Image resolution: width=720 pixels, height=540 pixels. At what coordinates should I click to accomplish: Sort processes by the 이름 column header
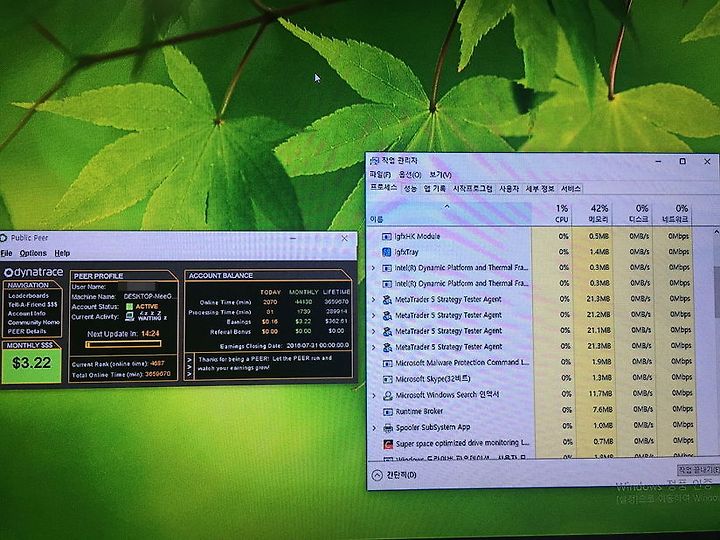[450, 214]
